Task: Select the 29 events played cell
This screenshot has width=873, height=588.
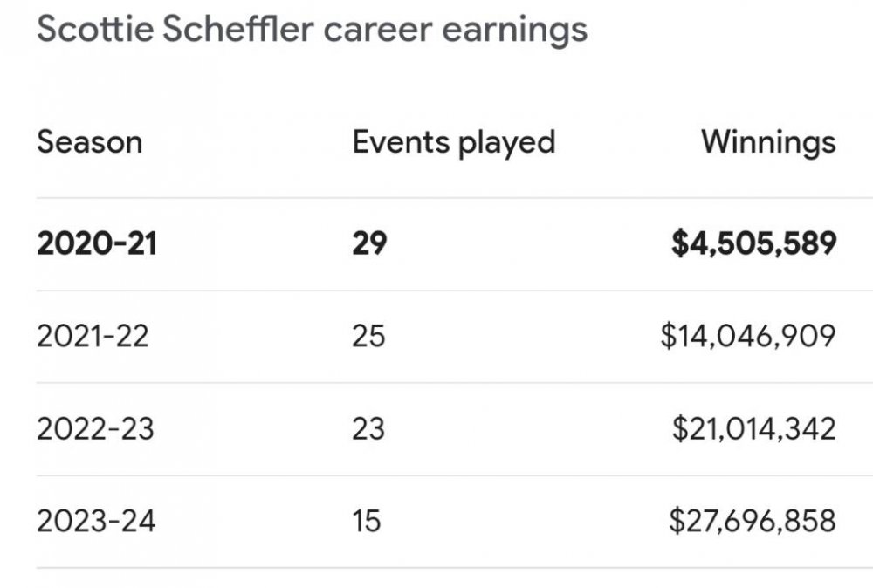Action: (368, 243)
